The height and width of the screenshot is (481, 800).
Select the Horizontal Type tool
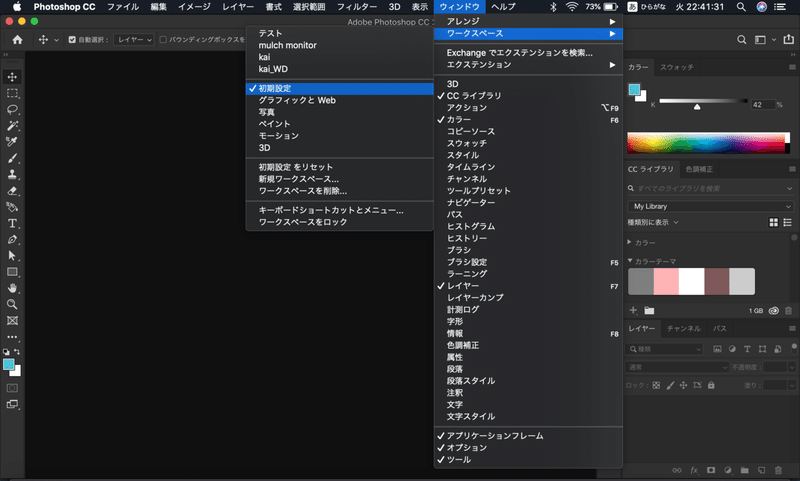[x=12, y=223]
